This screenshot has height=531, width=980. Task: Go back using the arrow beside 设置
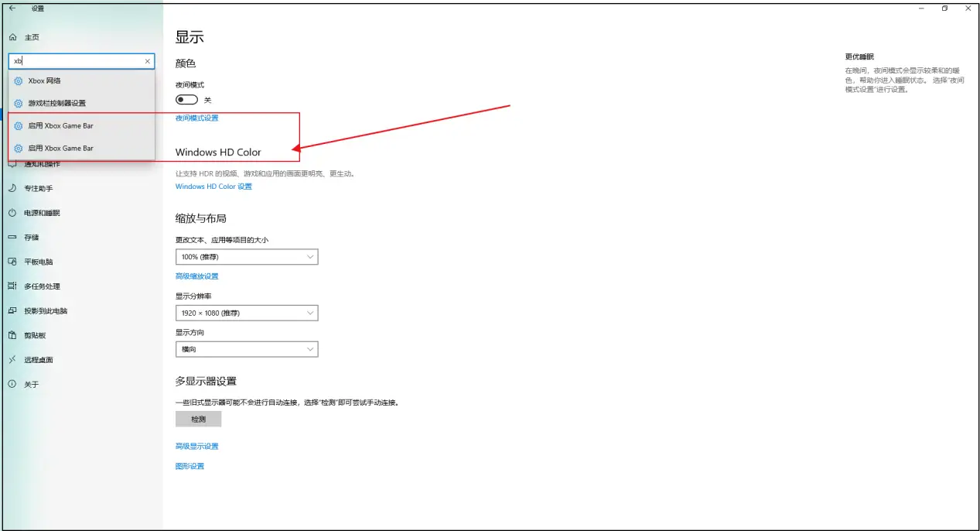(x=12, y=9)
